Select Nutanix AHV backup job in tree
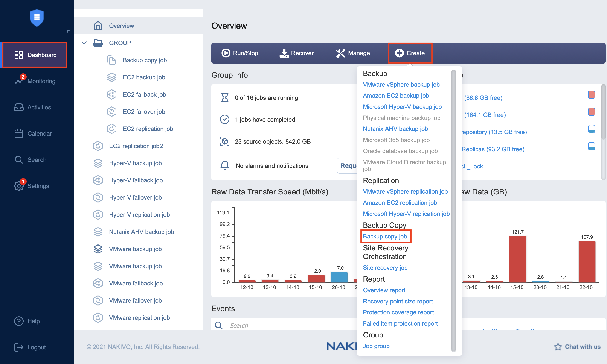The image size is (607, 364). click(142, 232)
